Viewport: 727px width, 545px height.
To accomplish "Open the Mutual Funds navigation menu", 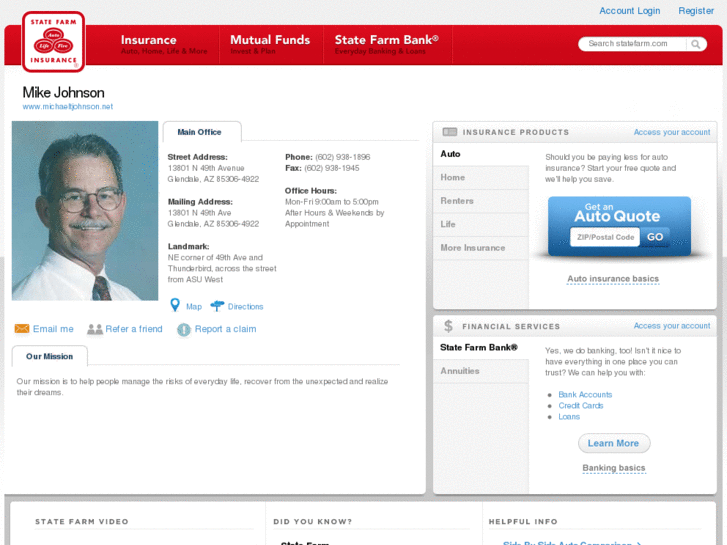I will (x=270, y=45).
